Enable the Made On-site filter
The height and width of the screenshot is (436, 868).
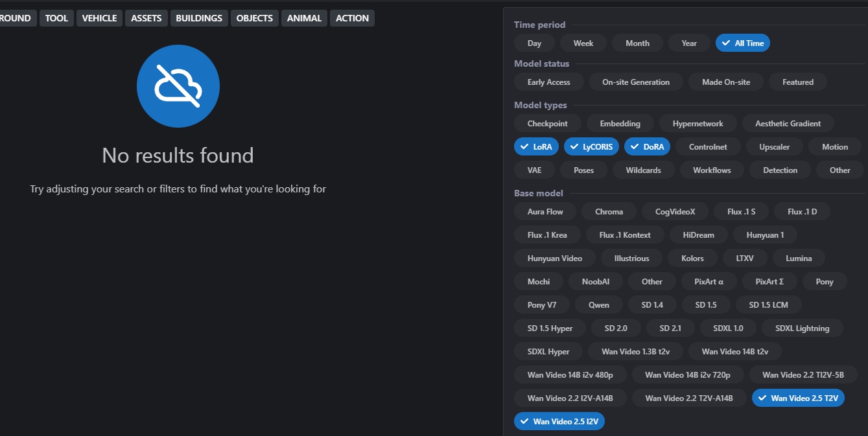point(726,82)
